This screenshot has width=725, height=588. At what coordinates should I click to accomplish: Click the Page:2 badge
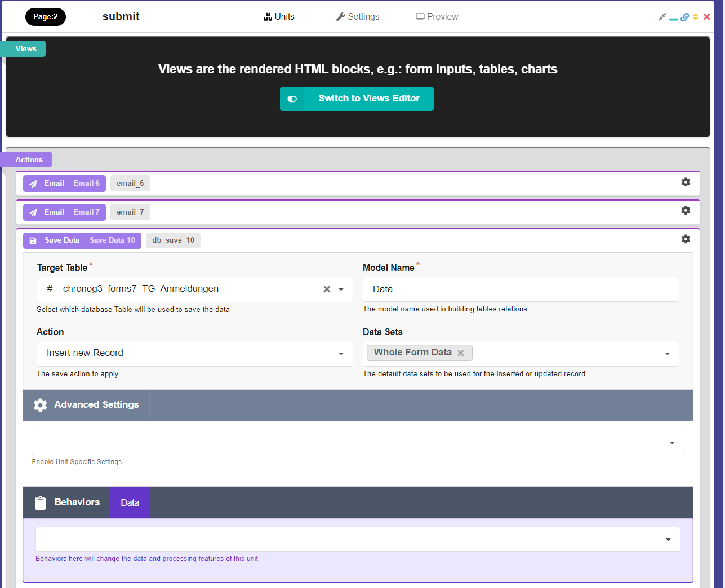[45, 17]
